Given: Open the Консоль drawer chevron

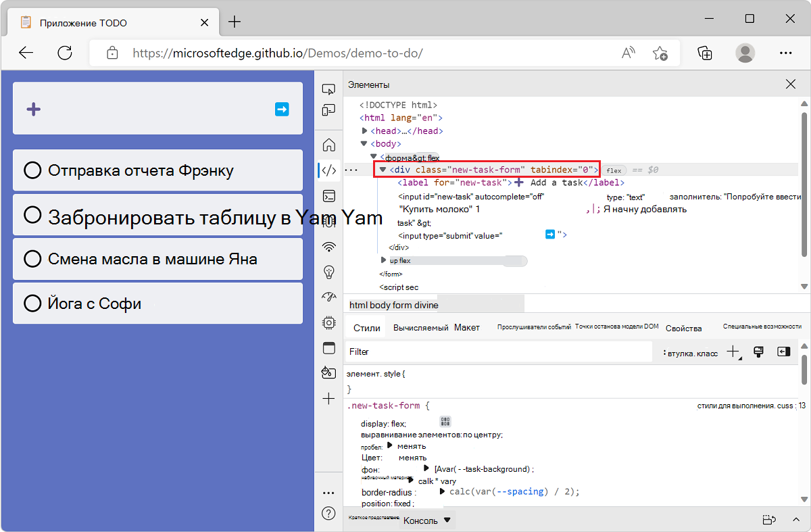Looking at the screenshot, I should (x=446, y=520).
